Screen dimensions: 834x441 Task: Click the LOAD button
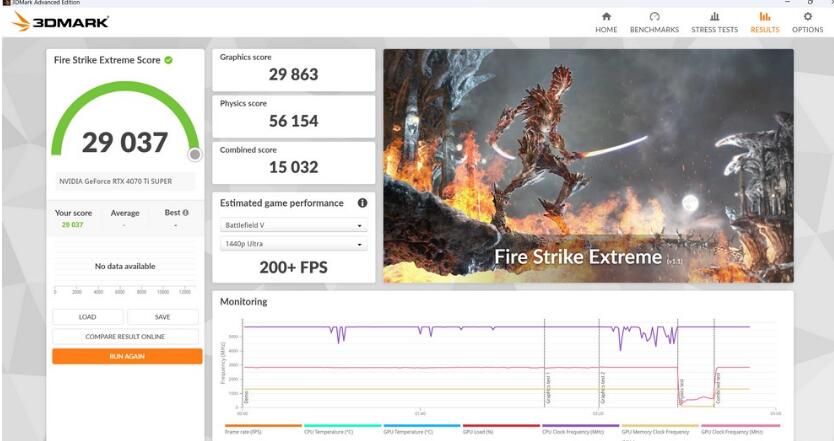pyautogui.click(x=88, y=317)
